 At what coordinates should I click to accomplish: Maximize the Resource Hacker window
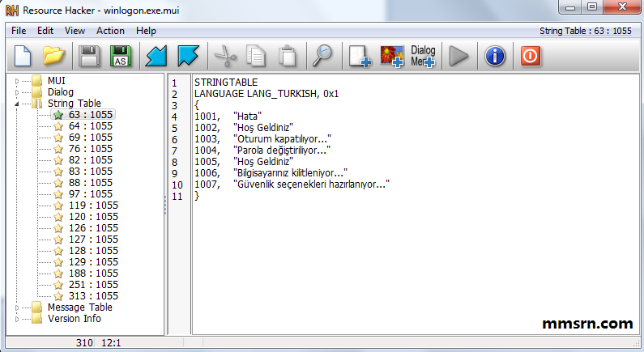[x=592, y=7]
